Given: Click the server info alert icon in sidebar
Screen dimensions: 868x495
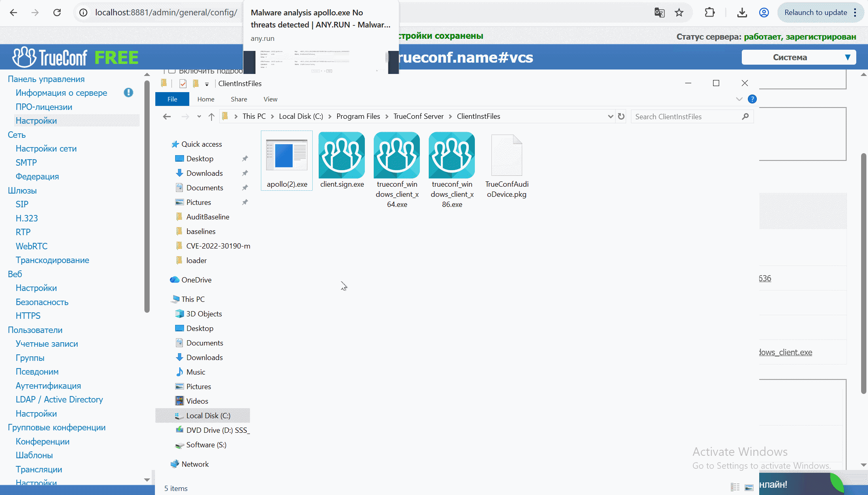Looking at the screenshot, I should pyautogui.click(x=128, y=93).
